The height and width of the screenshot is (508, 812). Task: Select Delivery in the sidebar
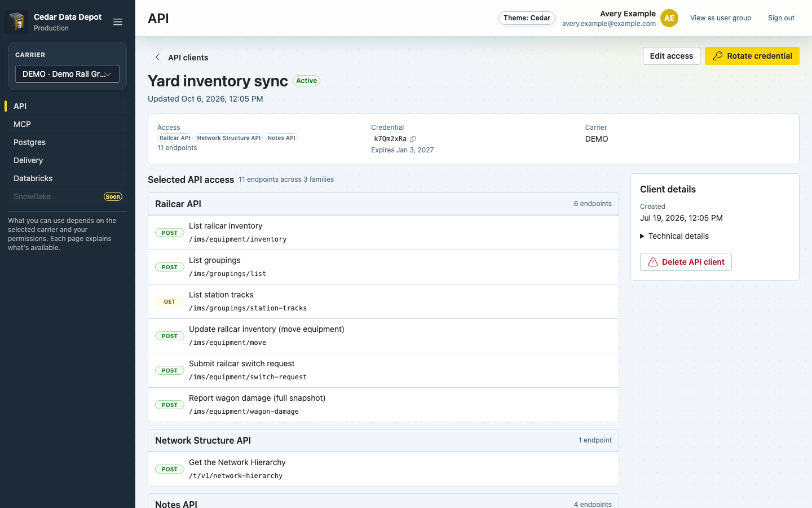click(67, 160)
